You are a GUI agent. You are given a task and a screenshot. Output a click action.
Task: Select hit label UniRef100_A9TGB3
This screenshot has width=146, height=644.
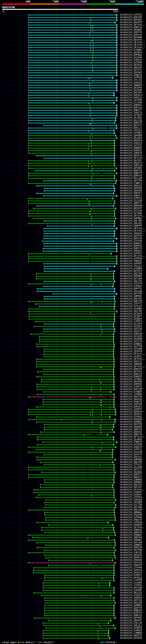[x=131, y=168]
